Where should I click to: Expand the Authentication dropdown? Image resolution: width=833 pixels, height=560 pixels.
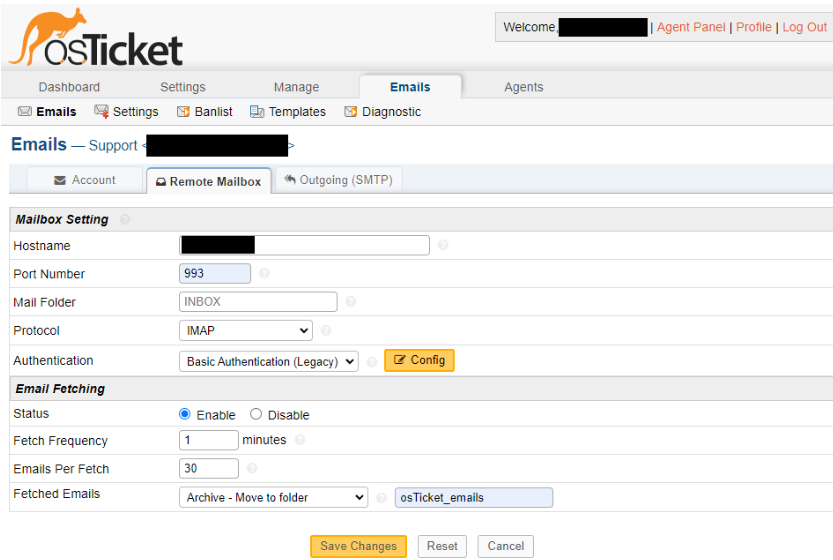pos(269,362)
